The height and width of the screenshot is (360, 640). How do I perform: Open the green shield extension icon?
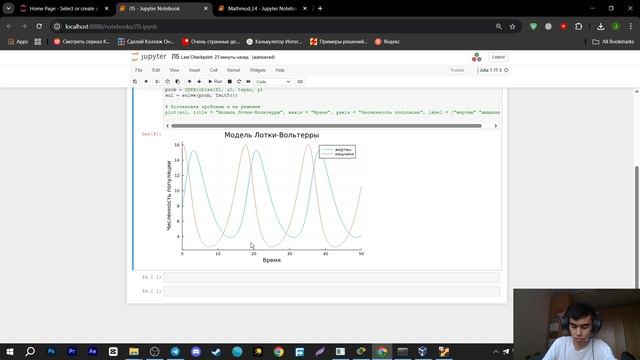[x=533, y=27]
